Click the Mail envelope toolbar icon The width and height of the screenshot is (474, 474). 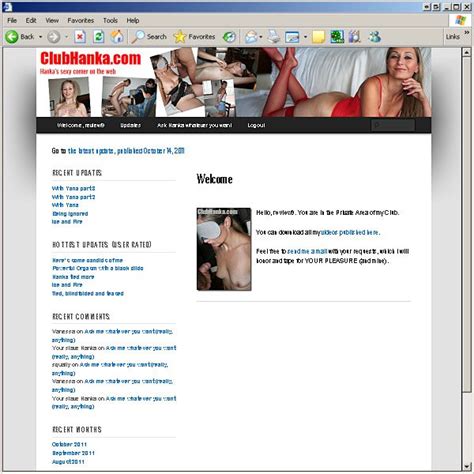coord(251,37)
